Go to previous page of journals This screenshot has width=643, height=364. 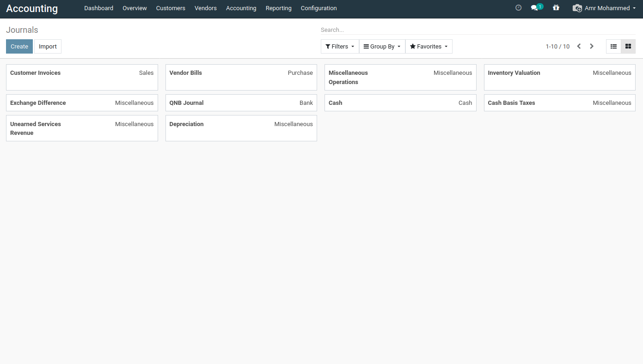[579, 47]
